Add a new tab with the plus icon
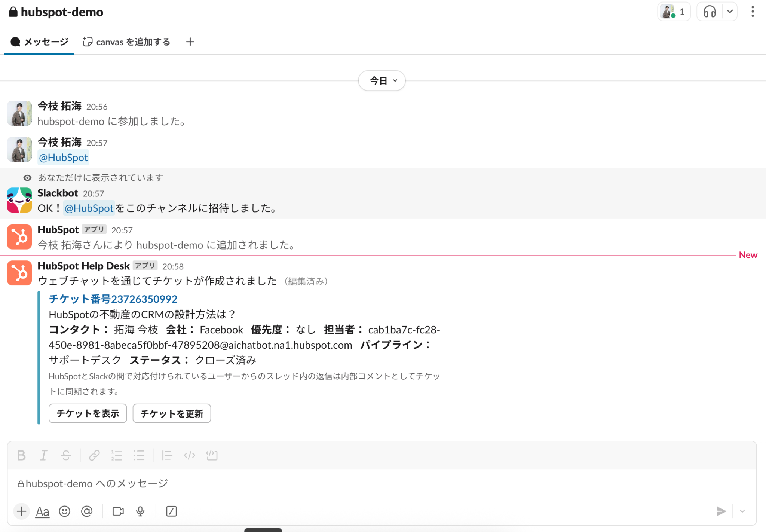 pos(190,42)
